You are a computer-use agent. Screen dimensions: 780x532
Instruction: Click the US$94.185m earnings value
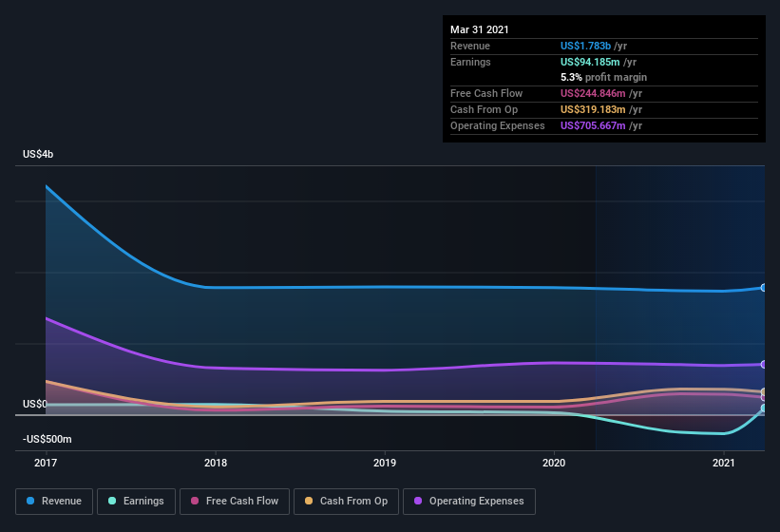click(x=590, y=62)
